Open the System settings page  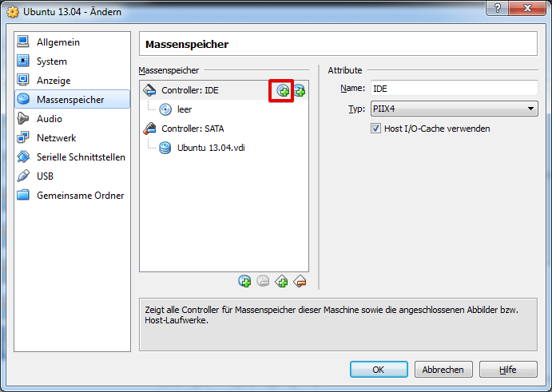72,61
